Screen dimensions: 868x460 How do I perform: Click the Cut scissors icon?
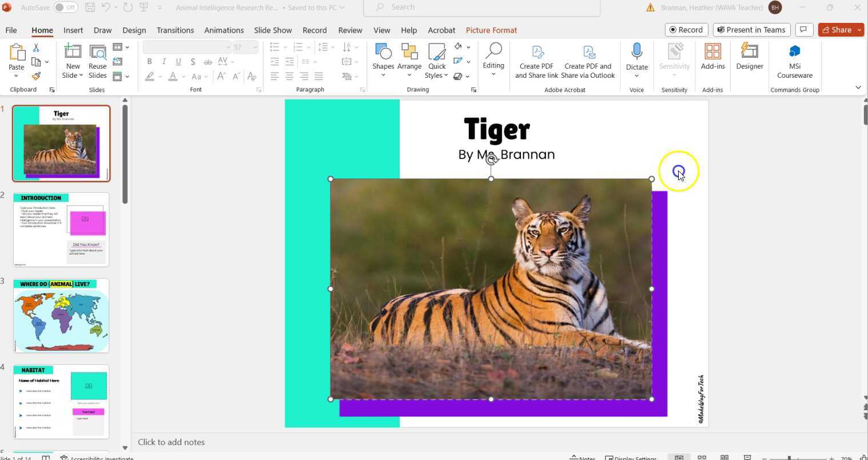(x=36, y=47)
